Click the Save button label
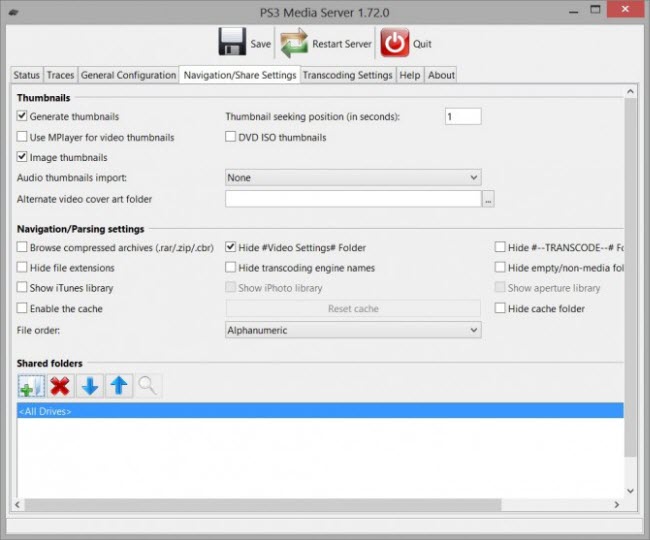The image size is (650, 540). tap(260, 44)
